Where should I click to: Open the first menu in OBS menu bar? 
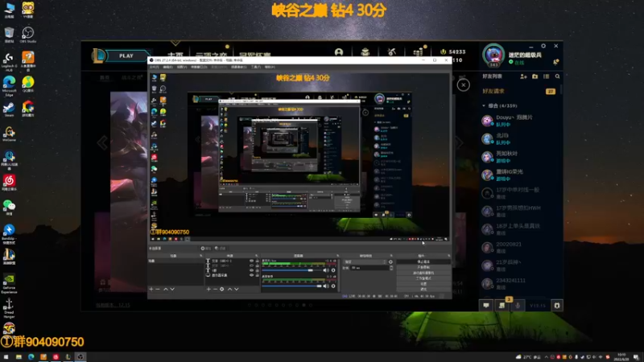[154, 67]
